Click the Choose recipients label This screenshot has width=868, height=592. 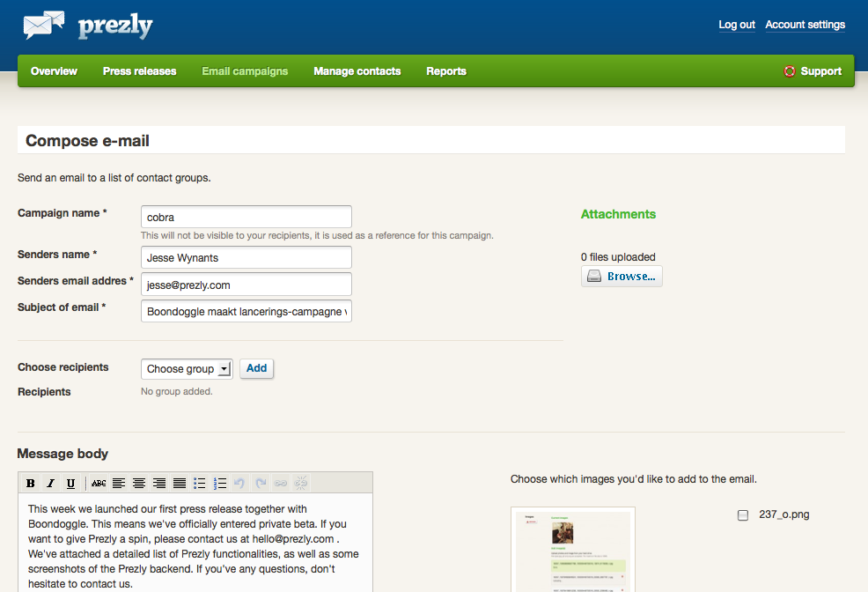point(63,367)
